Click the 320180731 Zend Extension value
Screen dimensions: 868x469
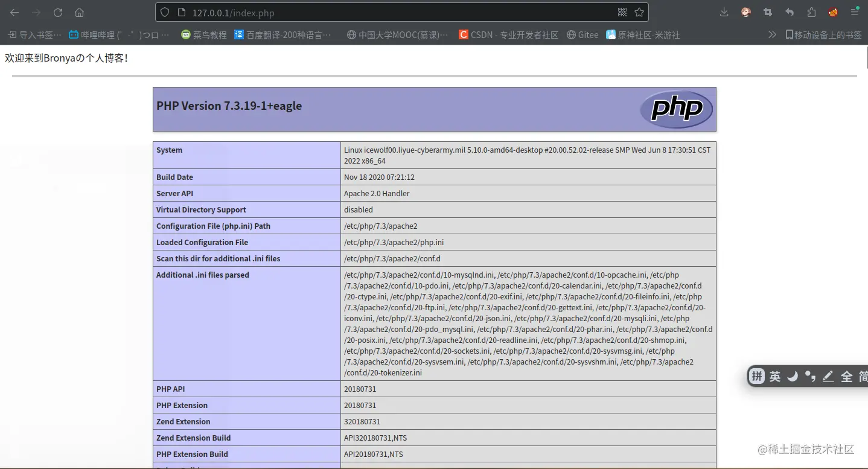coord(362,422)
